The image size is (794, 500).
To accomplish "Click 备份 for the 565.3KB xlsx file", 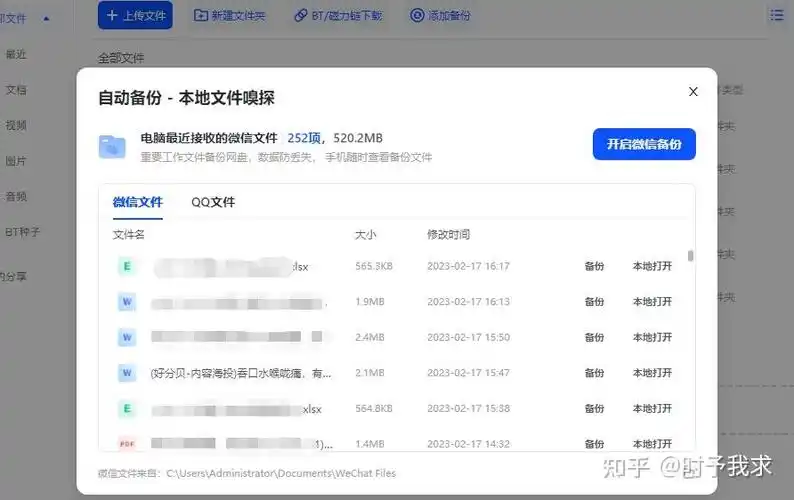I will (594, 266).
